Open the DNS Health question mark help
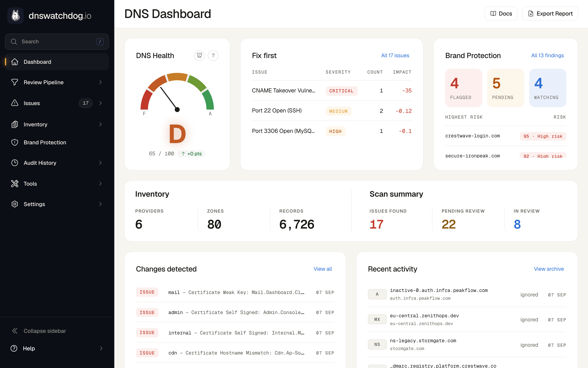This screenshot has width=588, height=368. pos(213,55)
